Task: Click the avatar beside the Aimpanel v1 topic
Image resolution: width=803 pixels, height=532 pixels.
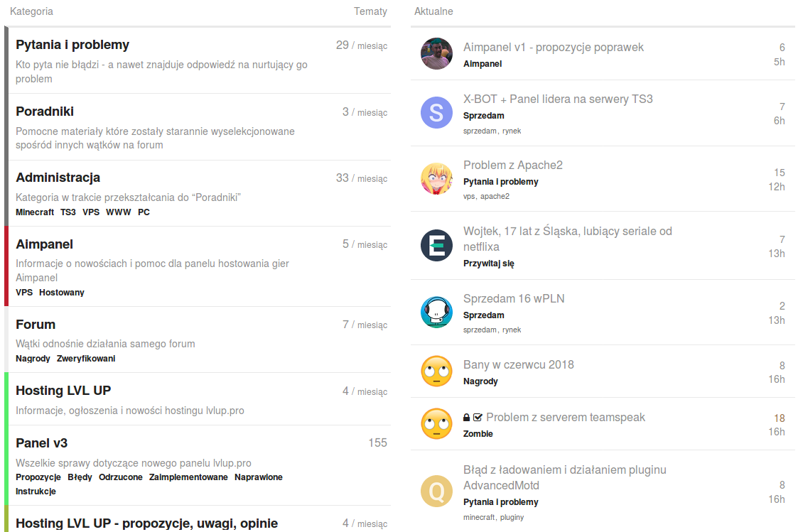Action: point(436,53)
